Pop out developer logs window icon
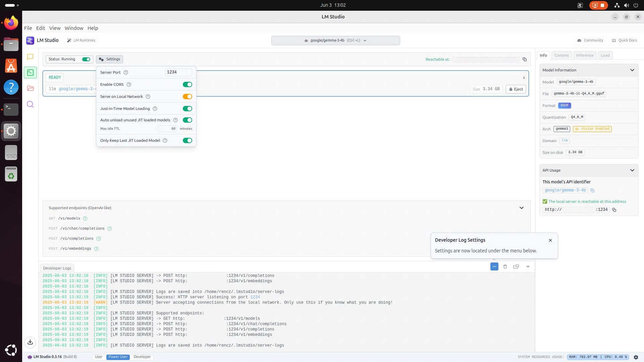The image size is (644, 362). coord(516,266)
